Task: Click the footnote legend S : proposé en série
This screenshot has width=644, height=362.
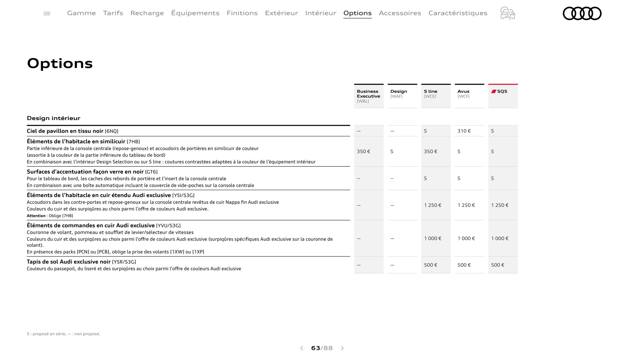Action: 63,334
